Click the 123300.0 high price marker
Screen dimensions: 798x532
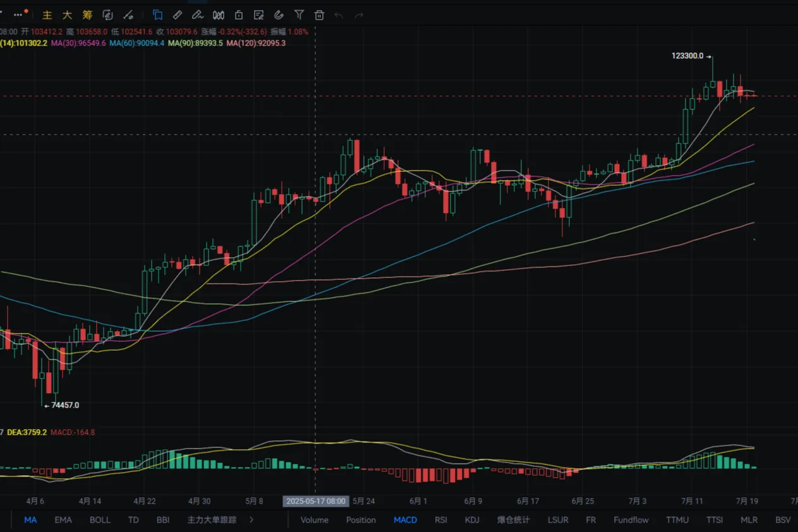(x=687, y=56)
